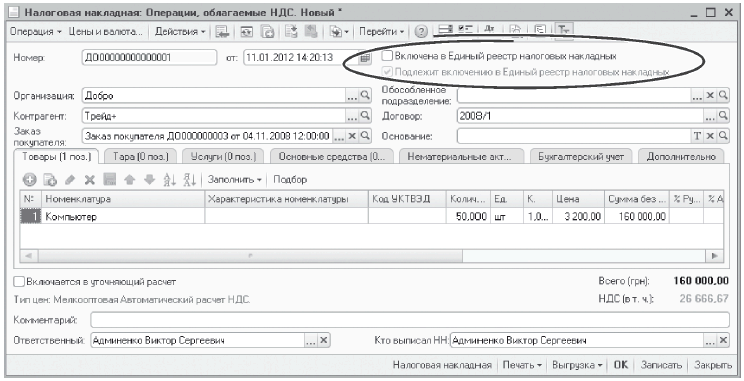Switch to the Товары (1 поз.) tab
This screenshot has width=744, height=381.
pos(57,157)
